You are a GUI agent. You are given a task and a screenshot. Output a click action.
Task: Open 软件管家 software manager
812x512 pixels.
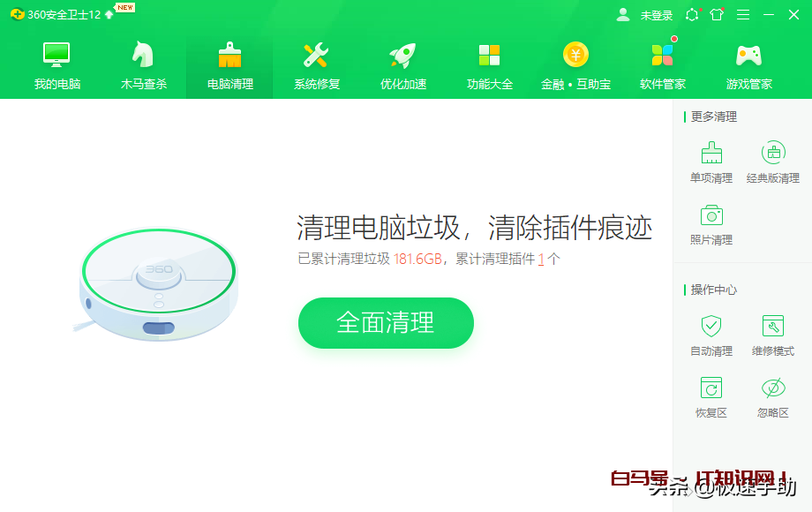coord(662,65)
